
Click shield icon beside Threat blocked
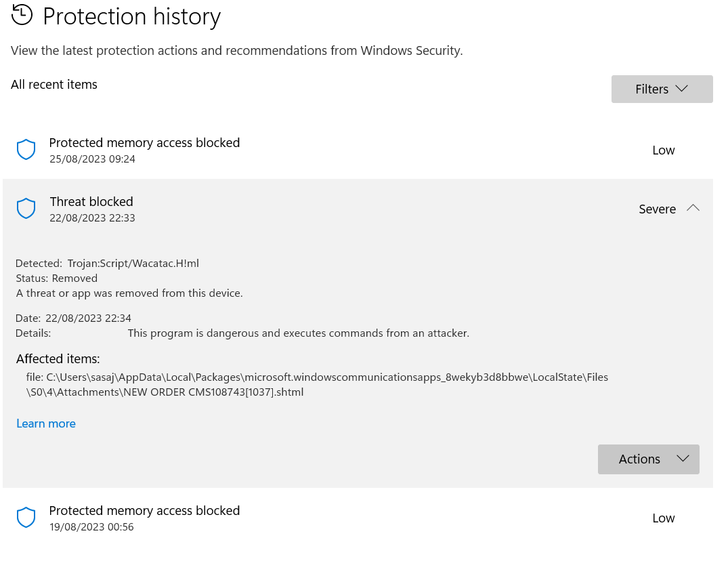click(26, 209)
